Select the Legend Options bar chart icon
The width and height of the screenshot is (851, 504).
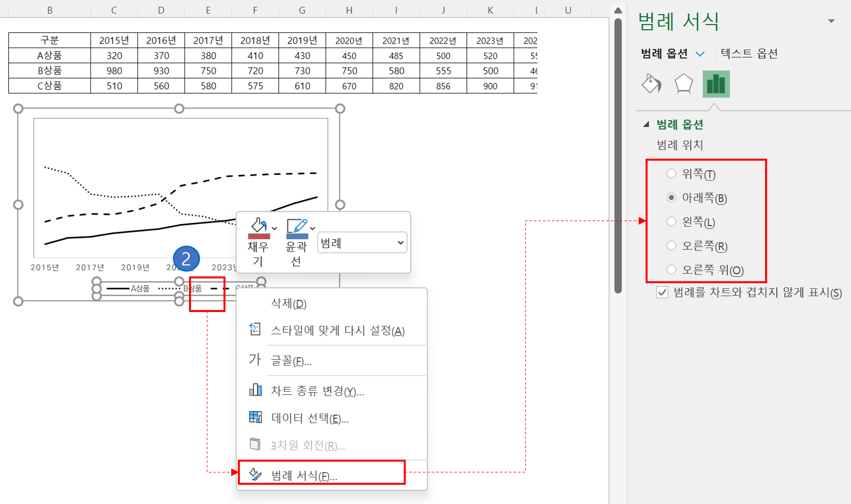(x=716, y=84)
